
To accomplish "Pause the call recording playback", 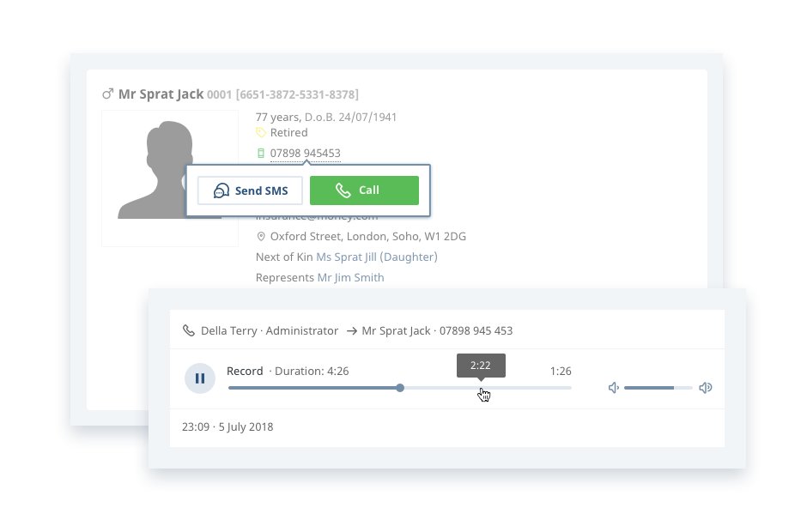I will pos(200,378).
